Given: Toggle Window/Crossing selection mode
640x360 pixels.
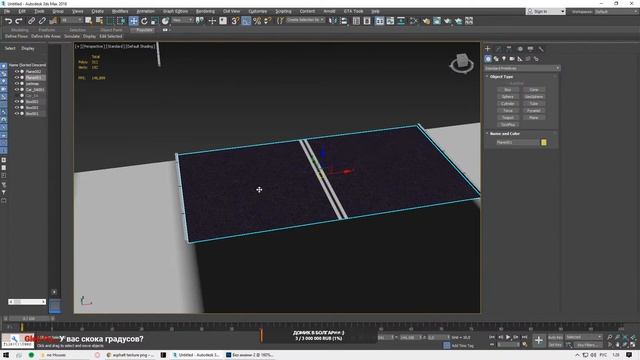Looking at the screenshot, I should (121, 21).
